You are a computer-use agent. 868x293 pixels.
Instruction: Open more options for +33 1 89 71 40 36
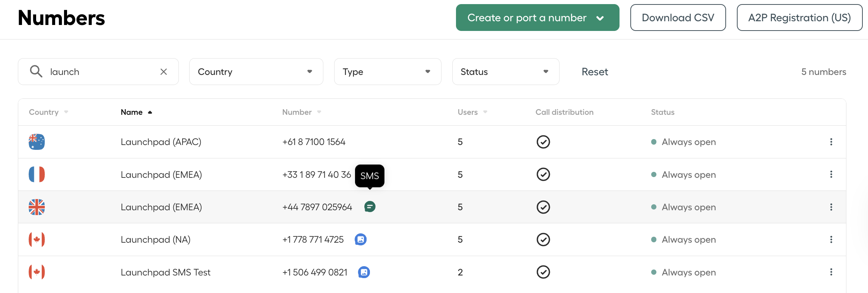[831, 174]
